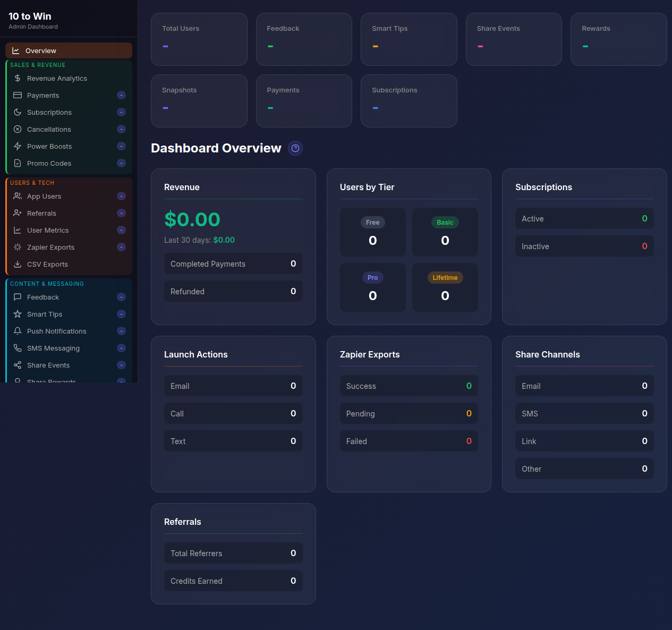Open Push Notifications via the bell icon
This screenshot has height=630, width=672.
pyautogui.click(x=17, y=331)
